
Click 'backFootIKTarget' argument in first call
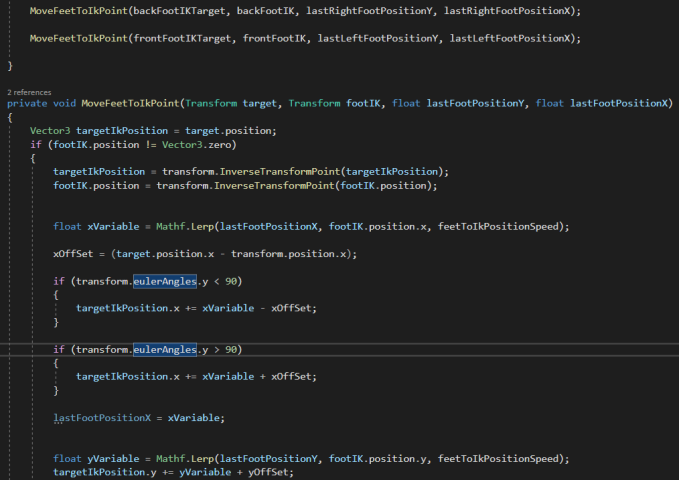(179, 11)
